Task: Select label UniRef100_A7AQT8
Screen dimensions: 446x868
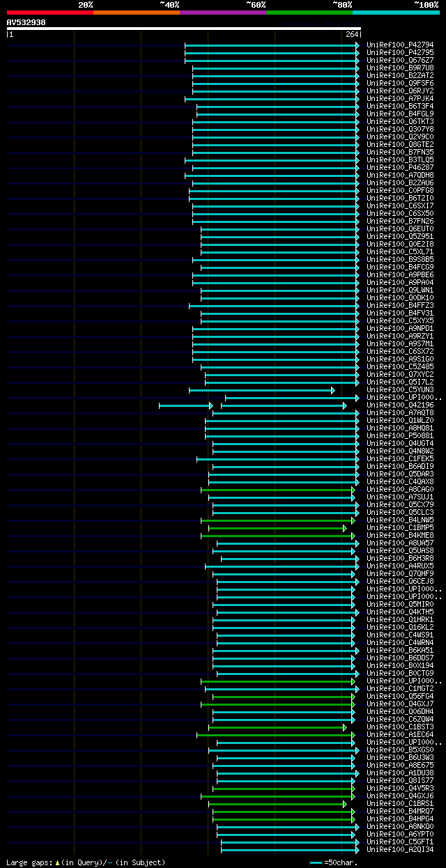Action: coord(400,413)
